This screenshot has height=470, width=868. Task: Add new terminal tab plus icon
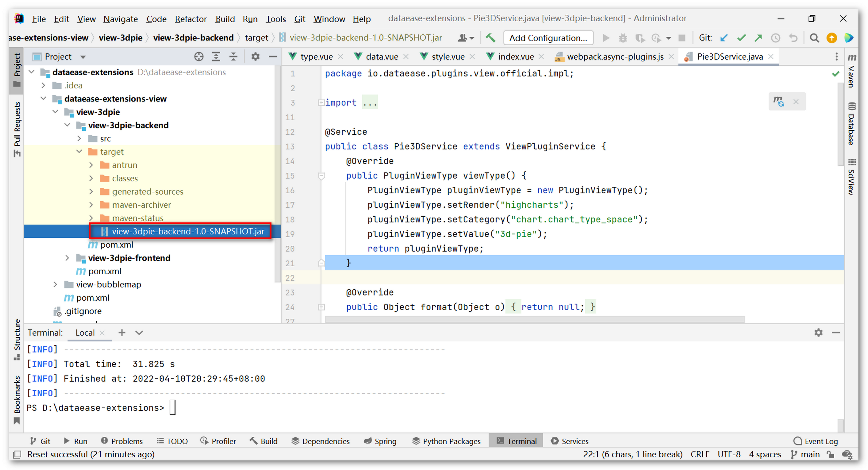pos(122,333)
